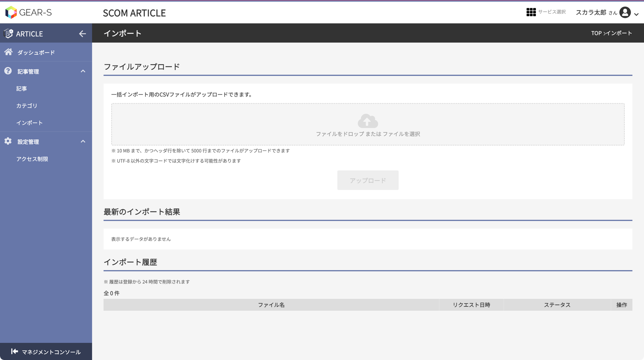
Task: Click the インポート breadcrumb text
Action: (x=619, y=33)
